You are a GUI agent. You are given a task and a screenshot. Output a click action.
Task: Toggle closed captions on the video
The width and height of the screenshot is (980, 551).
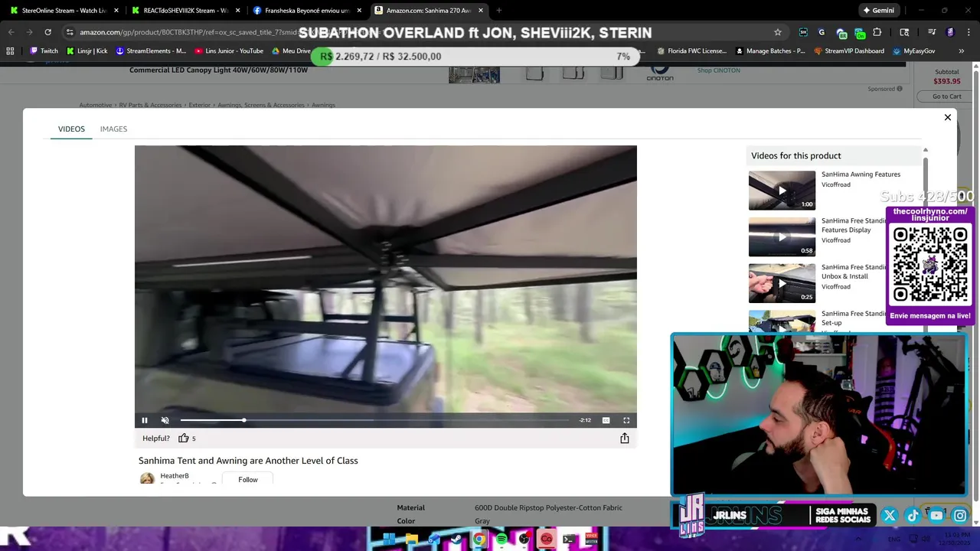606,420
